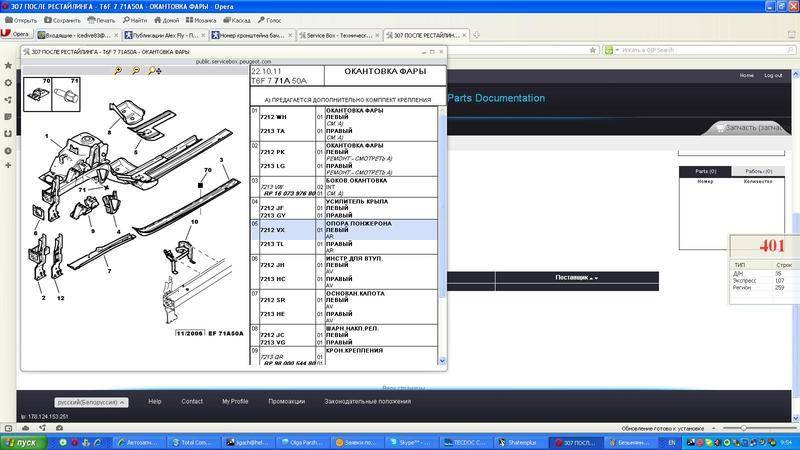This screenshot has height=450, width=800.
Task: Click the zoom-in magnifier above the diagram
Action: click(118, 71)
